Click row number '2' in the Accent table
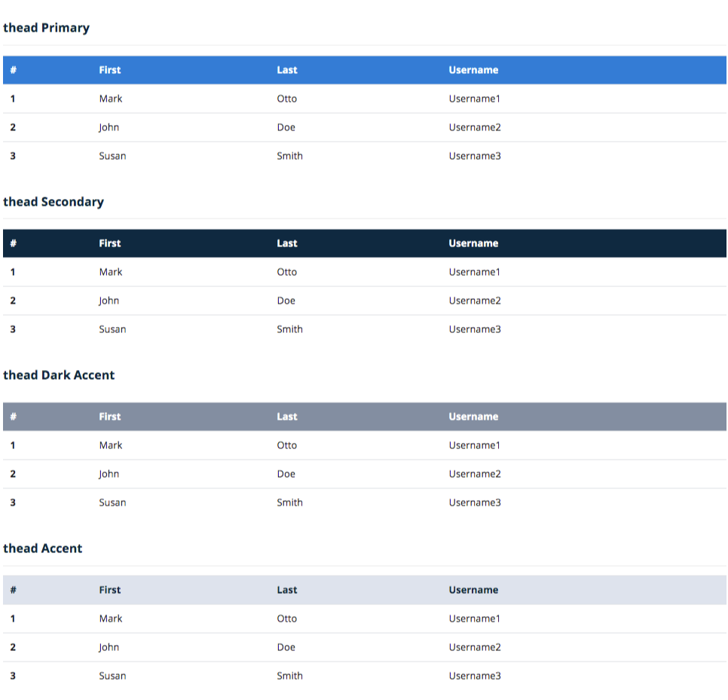728x700 pixels. [x=13, y=647]
